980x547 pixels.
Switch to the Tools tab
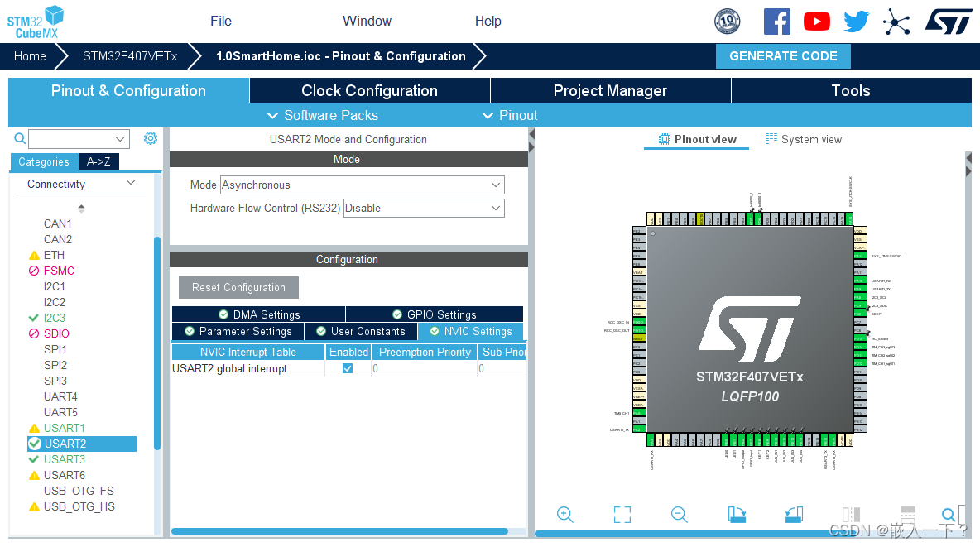pos(851,91)
